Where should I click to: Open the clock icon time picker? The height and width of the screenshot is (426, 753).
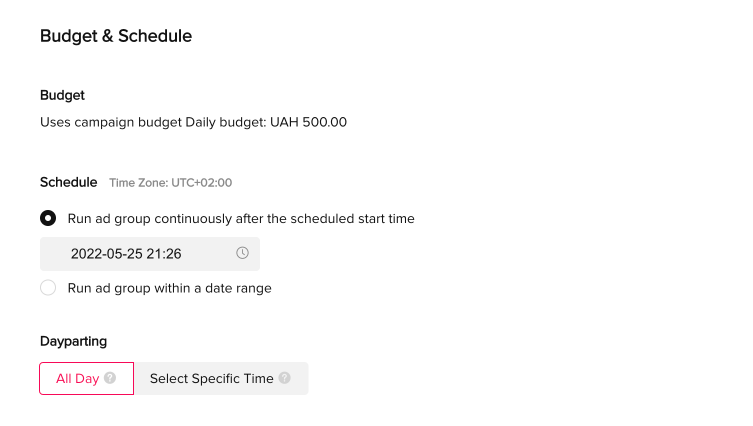(x=243, y=253)
